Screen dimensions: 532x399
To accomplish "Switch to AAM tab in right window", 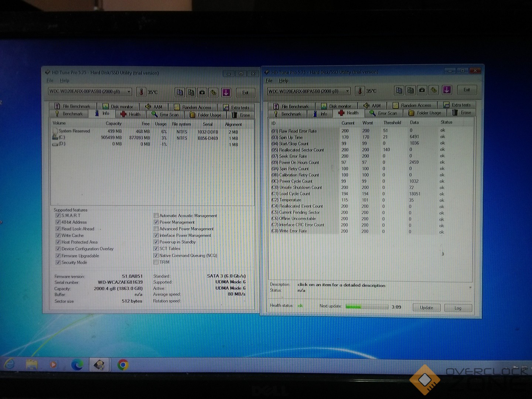I will (372, 106).
